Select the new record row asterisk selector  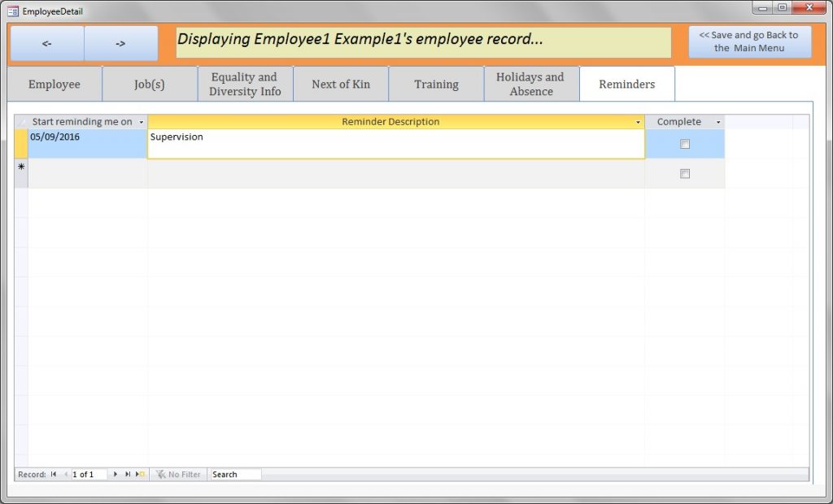click(x=21, y=168)
